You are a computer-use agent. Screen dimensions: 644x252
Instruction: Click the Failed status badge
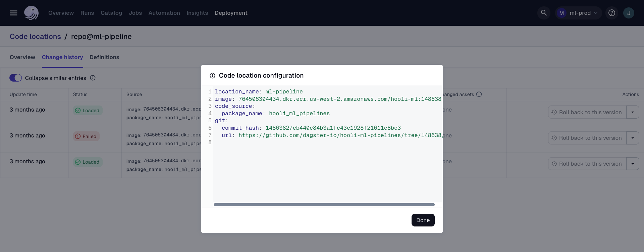[86, 136]
